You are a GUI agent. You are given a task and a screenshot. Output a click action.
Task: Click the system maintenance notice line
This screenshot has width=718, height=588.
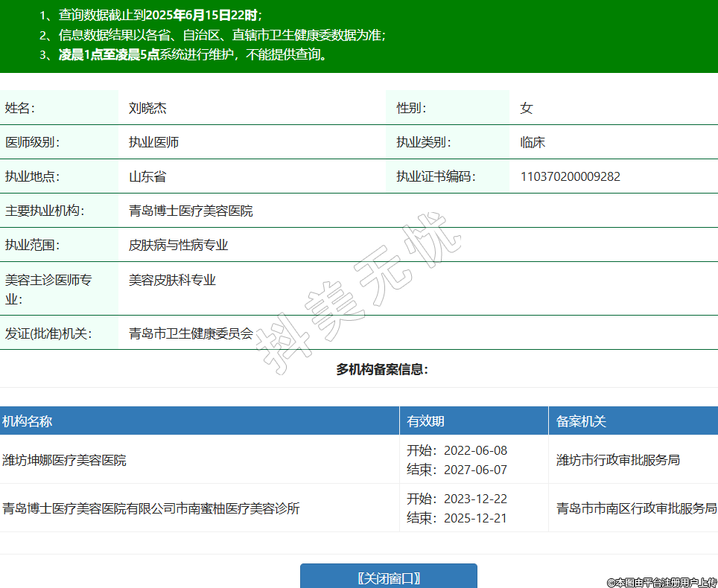tap(194, 54)
